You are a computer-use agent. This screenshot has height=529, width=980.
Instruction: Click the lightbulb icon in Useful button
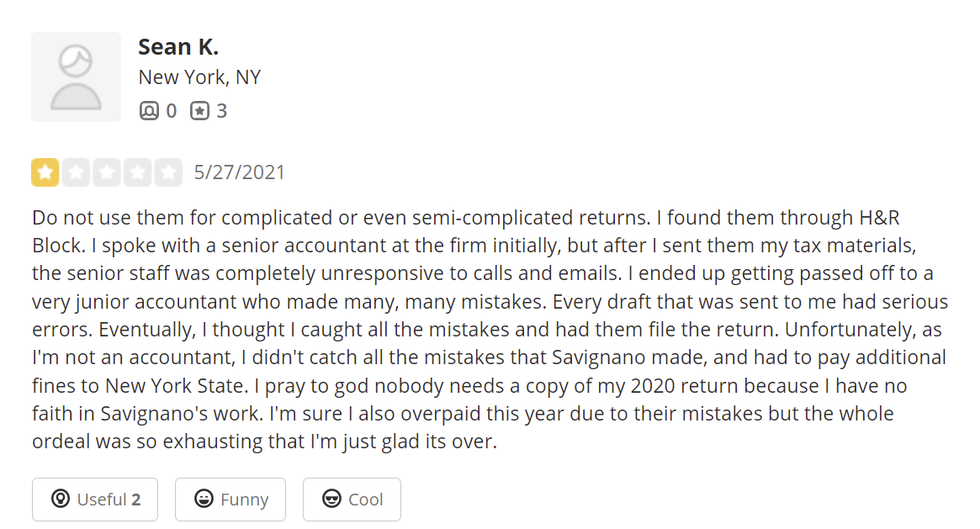(x=60, y=500)
